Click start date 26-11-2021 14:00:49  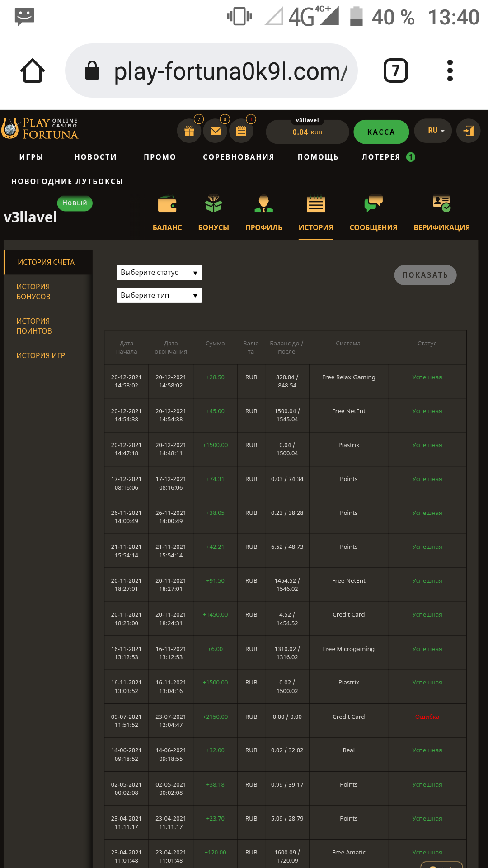click(x=127, y=517)
